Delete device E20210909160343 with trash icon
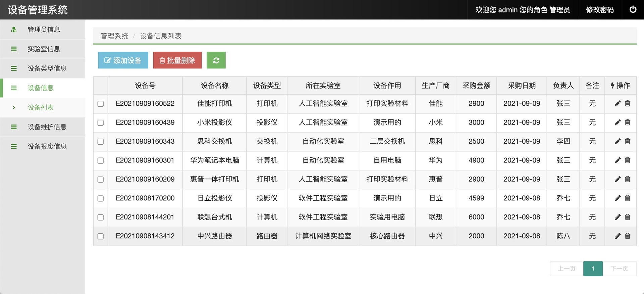 (x=628, y=141)
